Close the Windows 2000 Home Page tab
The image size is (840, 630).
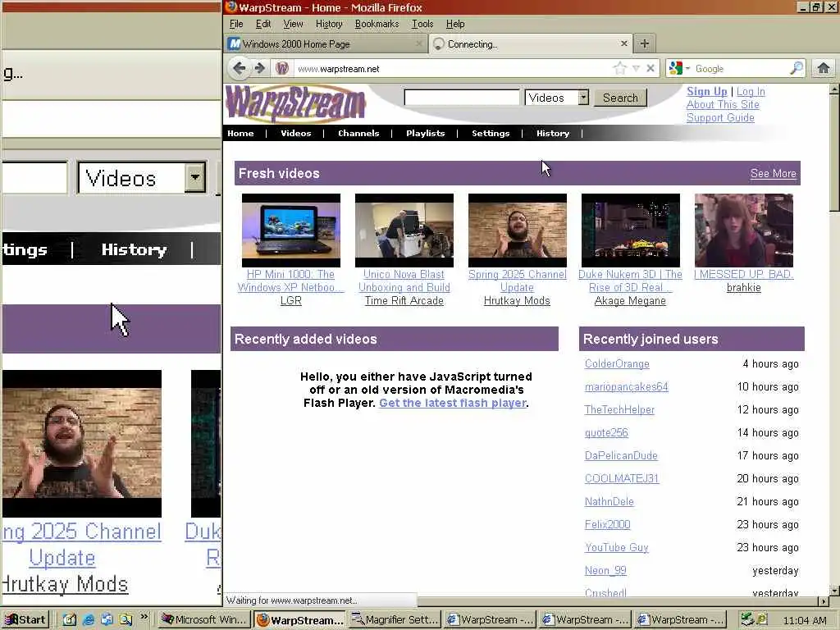[x=419, y=43]
